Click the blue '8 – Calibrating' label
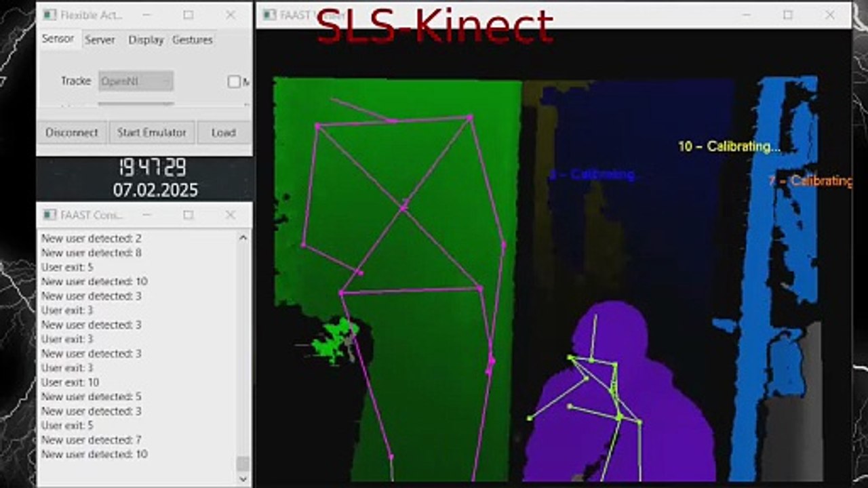868x488 pixels. [592, 174]
